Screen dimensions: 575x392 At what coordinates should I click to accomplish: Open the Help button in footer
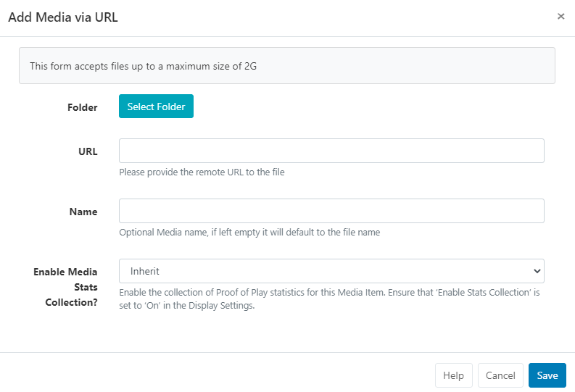[453, 375]
